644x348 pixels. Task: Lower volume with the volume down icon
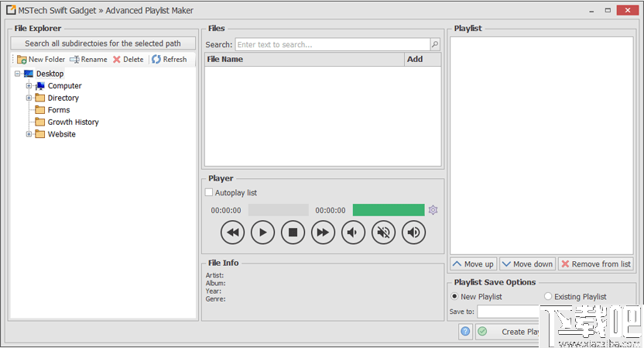(353, 233)
